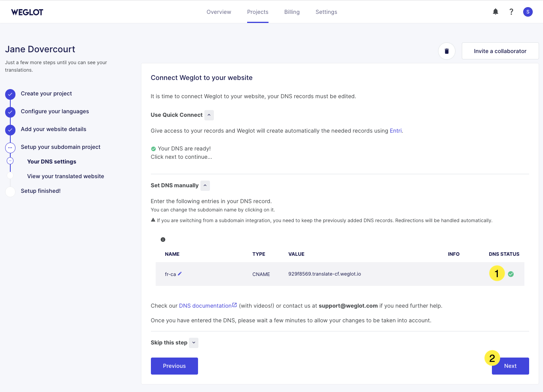
Task: Click the VALUE column header
Action: [x=296, y=254]
